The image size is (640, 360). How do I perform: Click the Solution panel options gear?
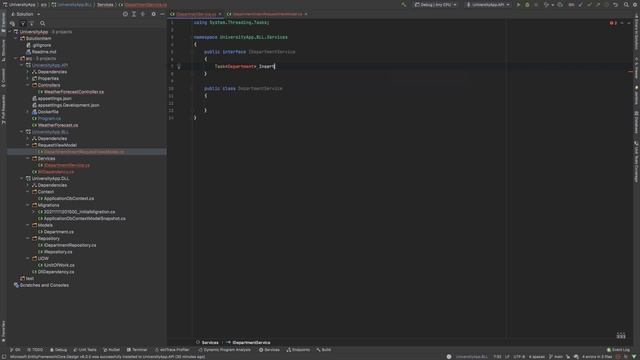[x=153, y=14]
